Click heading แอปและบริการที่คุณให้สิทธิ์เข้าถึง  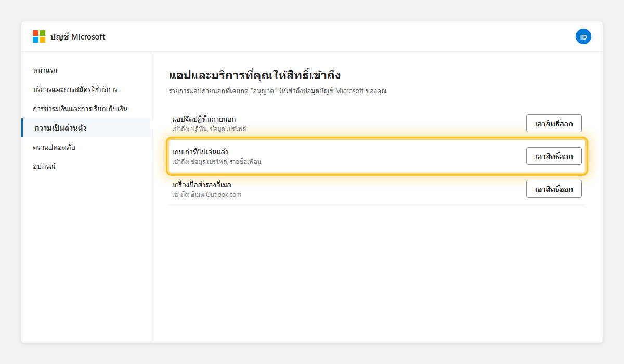255,75
